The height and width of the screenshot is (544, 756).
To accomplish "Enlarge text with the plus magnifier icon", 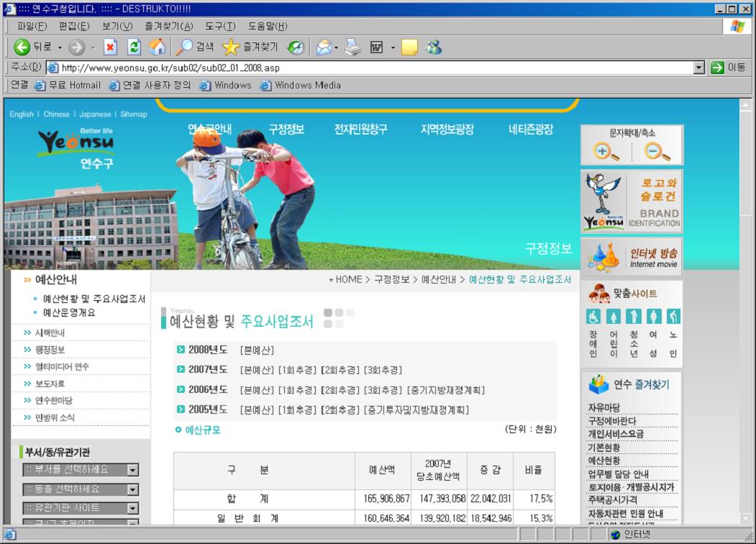I will coord(606,152).
